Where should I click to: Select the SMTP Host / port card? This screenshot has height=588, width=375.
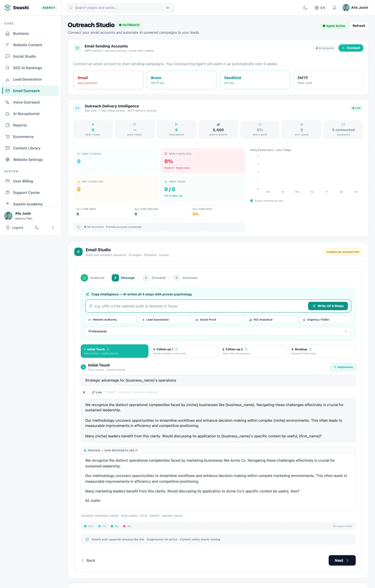(x=328, y=80)
